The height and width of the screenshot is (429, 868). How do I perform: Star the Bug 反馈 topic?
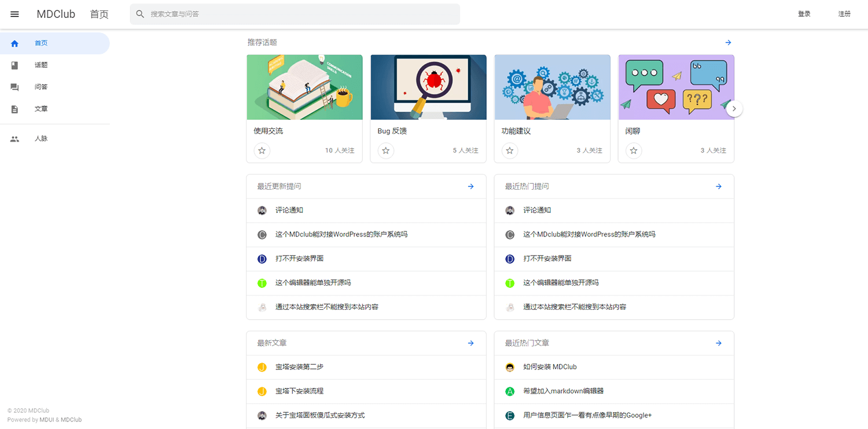click(386, 150)
